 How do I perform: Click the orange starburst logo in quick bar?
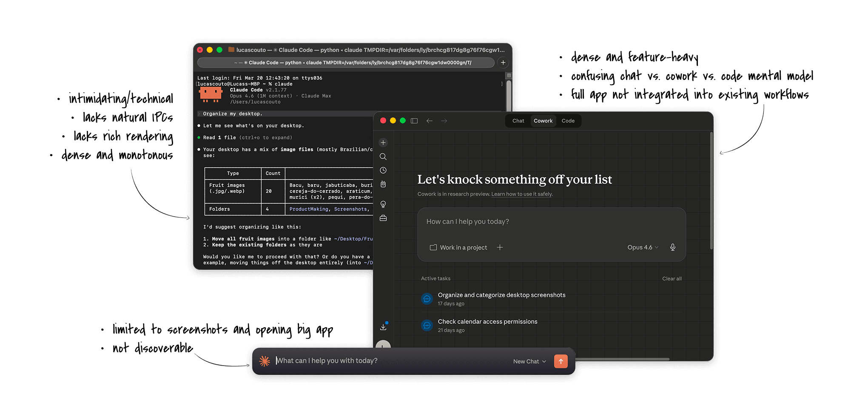coord(265,361)
